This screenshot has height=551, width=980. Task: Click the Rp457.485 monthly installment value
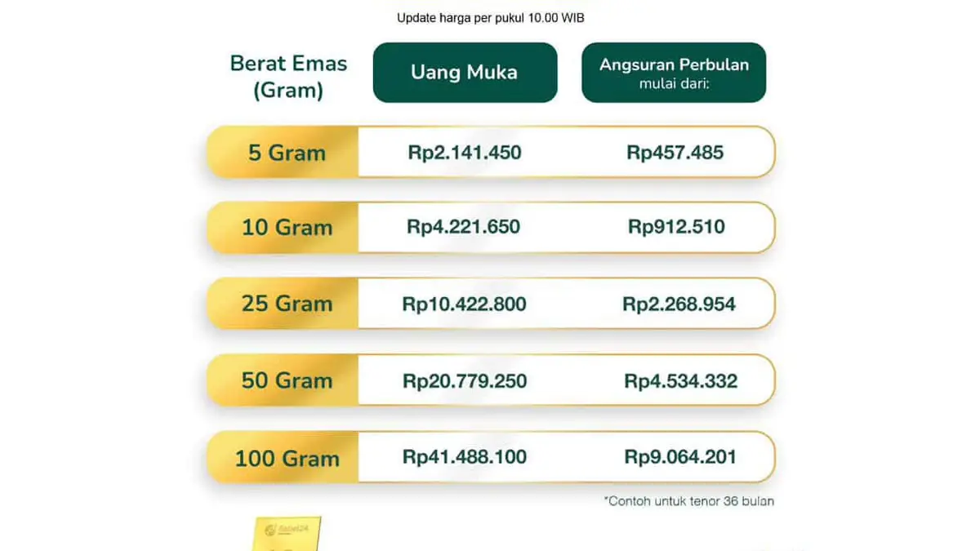point(675,153)
